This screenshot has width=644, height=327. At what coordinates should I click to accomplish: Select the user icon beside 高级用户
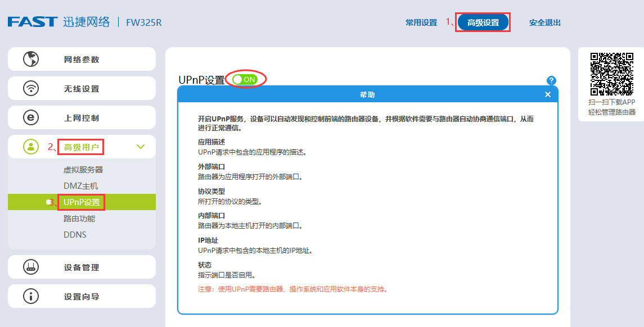point(30,147)
